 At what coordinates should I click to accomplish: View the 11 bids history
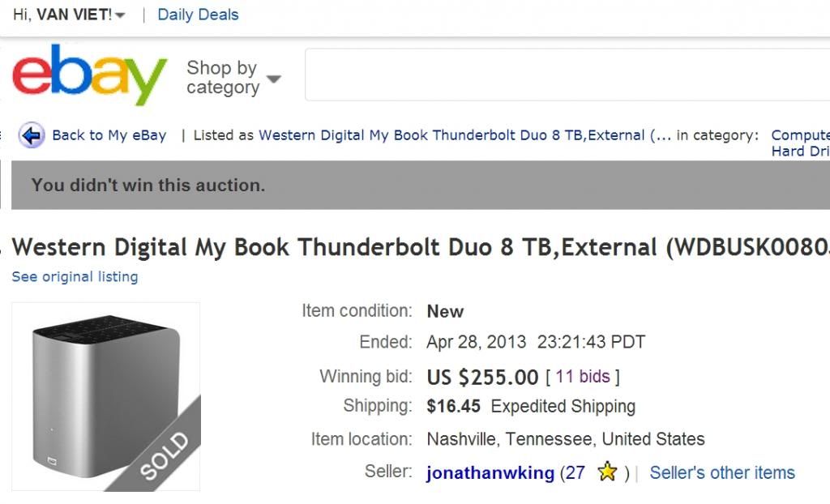pos(583,377)
